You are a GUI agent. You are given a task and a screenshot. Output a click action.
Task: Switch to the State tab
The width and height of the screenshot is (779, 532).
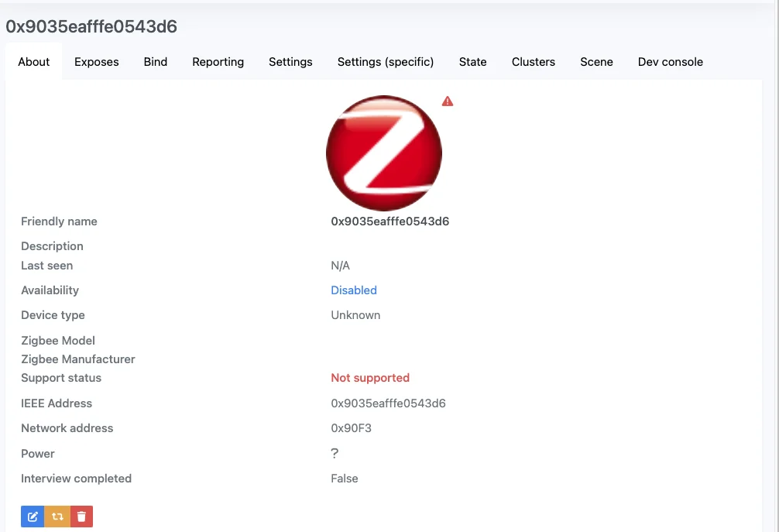(x=472, y=62)
